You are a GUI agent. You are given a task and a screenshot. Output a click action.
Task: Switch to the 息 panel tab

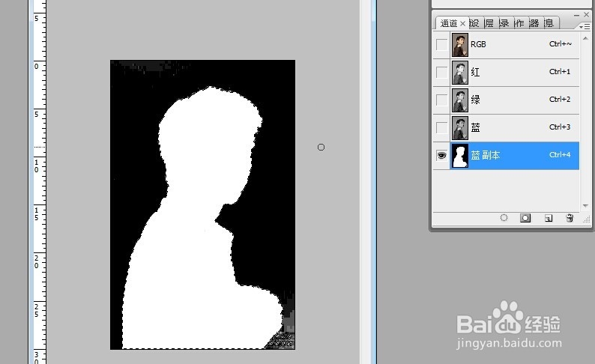[549, 23]
